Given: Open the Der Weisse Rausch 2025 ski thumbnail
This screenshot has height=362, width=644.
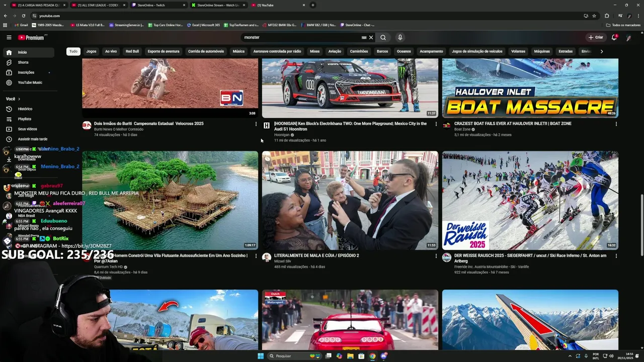Looking at the screenshot, I should click(x=530, y=201).
